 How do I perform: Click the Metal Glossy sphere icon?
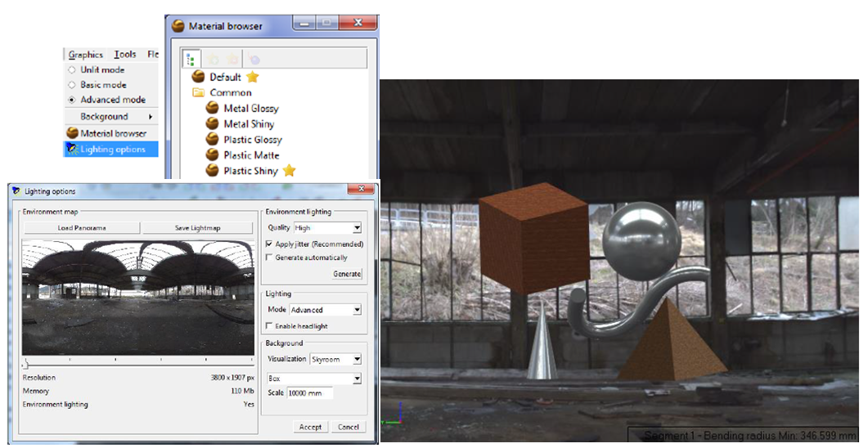(212, 108)
